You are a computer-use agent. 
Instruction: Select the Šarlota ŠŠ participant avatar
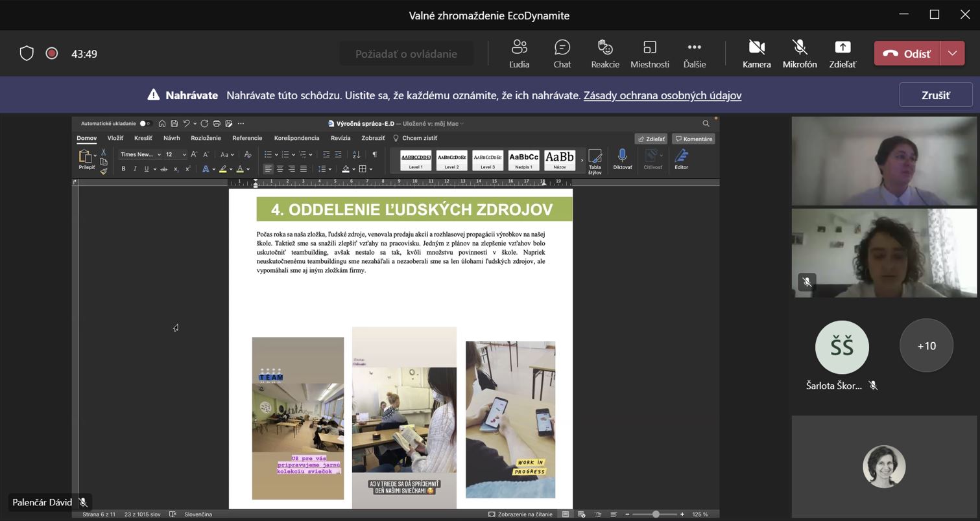(842, 347)
